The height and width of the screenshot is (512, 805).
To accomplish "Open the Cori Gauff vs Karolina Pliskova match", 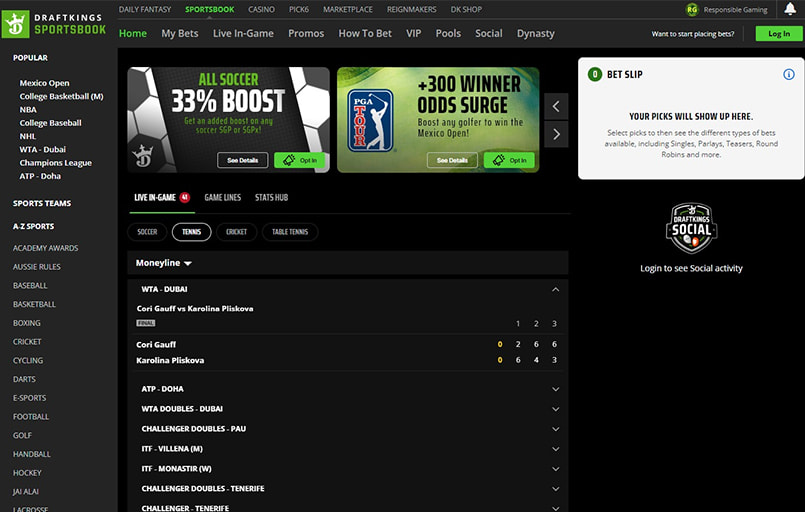I will tap(195, 309).
